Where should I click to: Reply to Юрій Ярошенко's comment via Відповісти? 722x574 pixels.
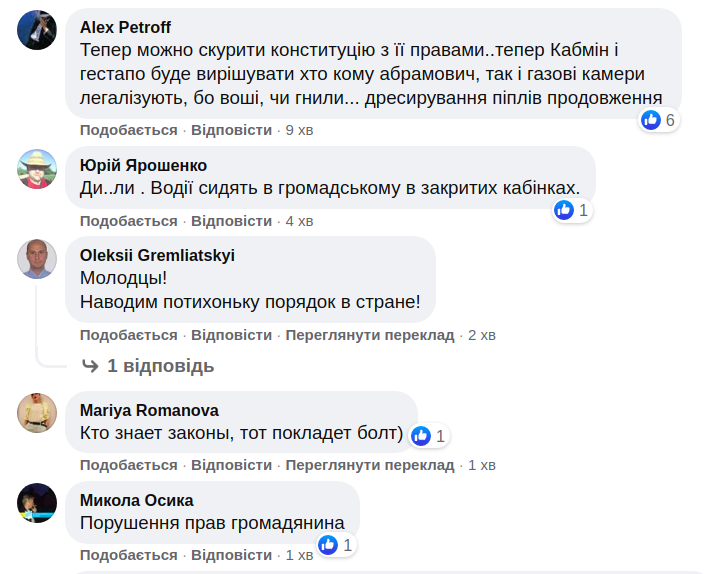click(231, 220)
